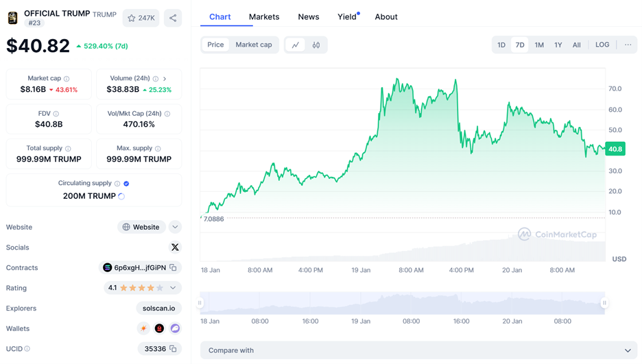
Task: Click the right range slider handle
Action: click(604, 303)
